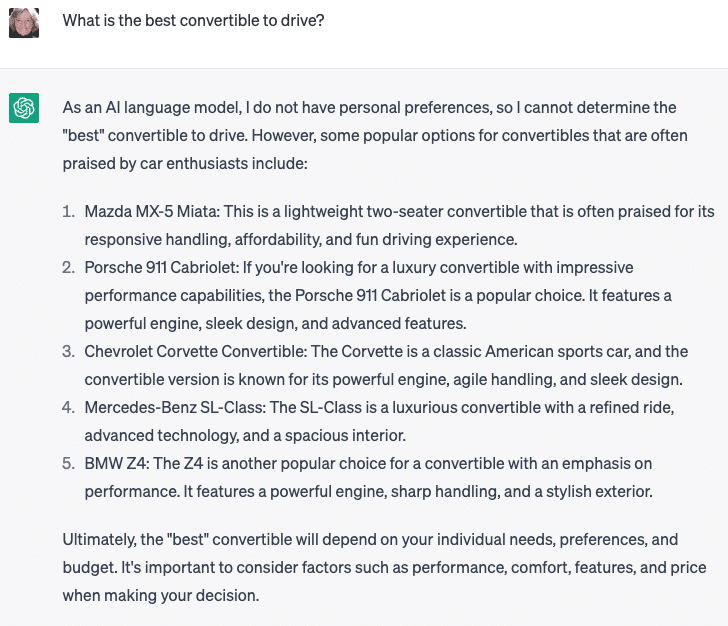Click 'advanced technology, and a spacious interior'

[245, 436]
